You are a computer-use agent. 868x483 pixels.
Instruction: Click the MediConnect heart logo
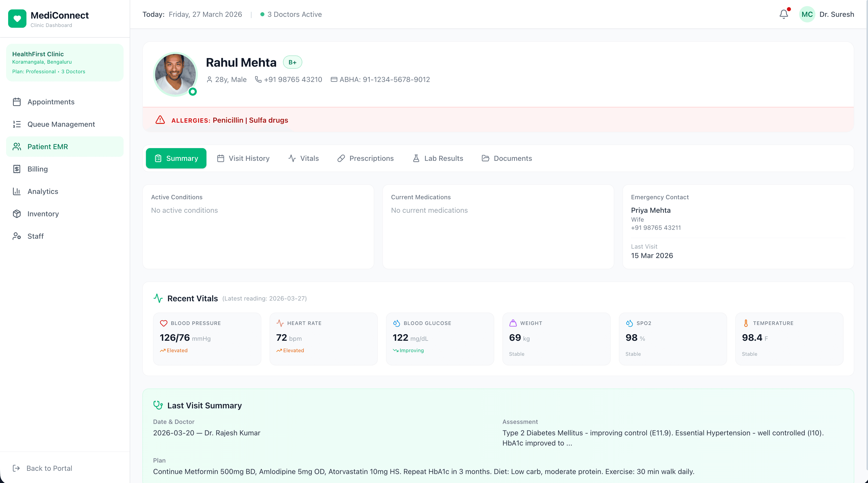(17, 18)
